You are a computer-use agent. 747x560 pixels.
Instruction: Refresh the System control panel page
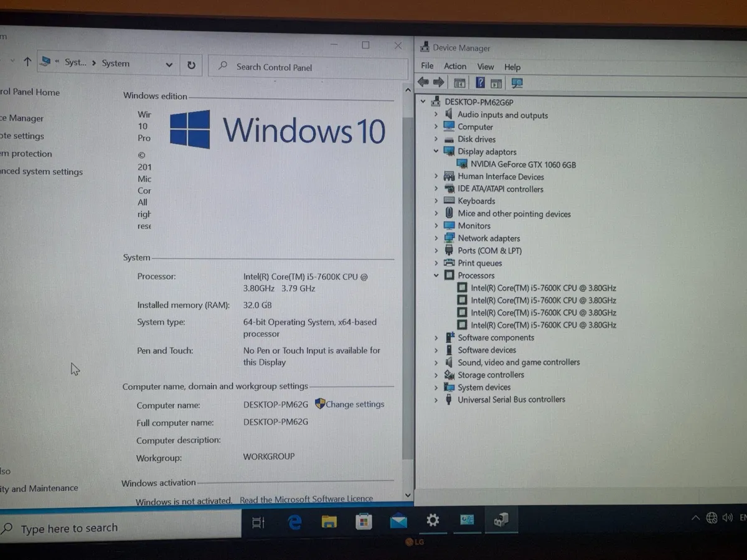tap(191, 65)
